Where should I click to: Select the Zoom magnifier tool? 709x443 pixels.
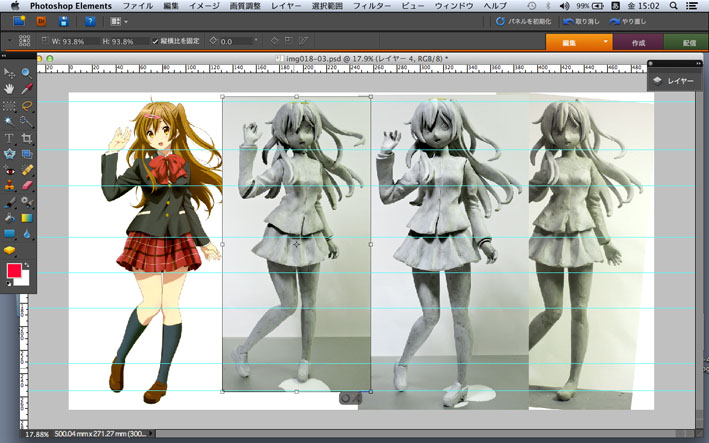[x=27, y=73]
